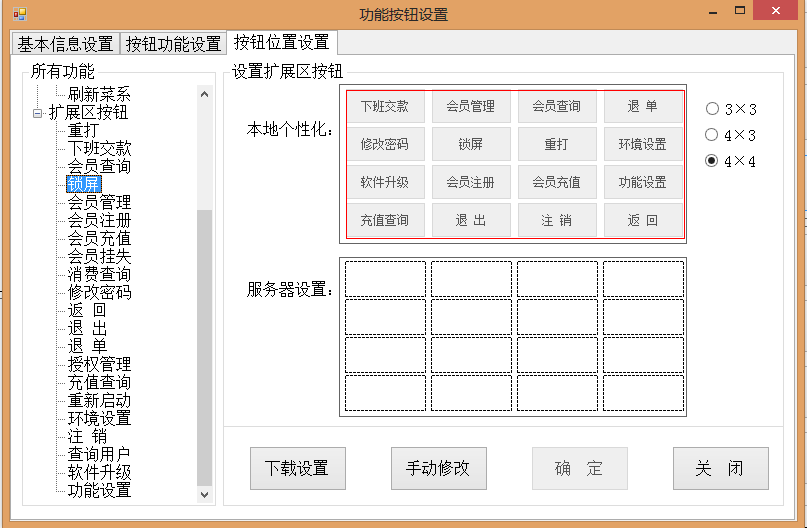807x528 pixels.
Task: Select 充值查询 in the function tree
Action: 99,382
